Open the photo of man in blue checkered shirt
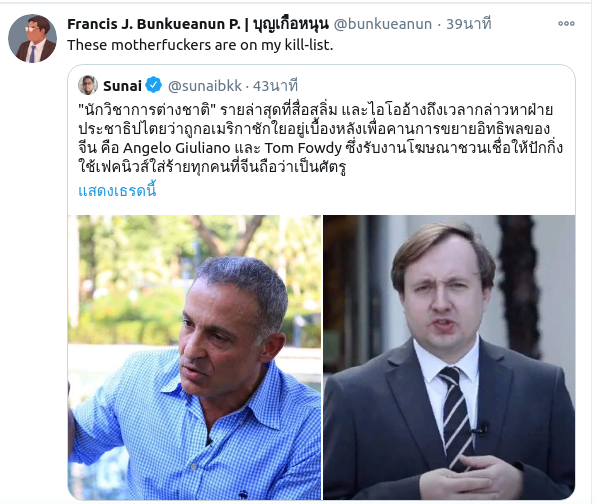This screenshot has height=504, width=595. tap(194, 357)
